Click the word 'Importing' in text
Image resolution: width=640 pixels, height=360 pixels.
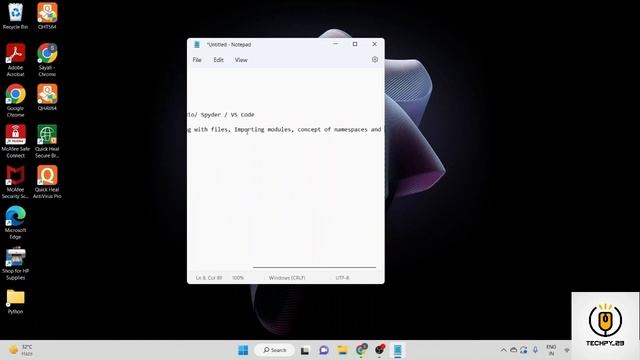(249, 129)
